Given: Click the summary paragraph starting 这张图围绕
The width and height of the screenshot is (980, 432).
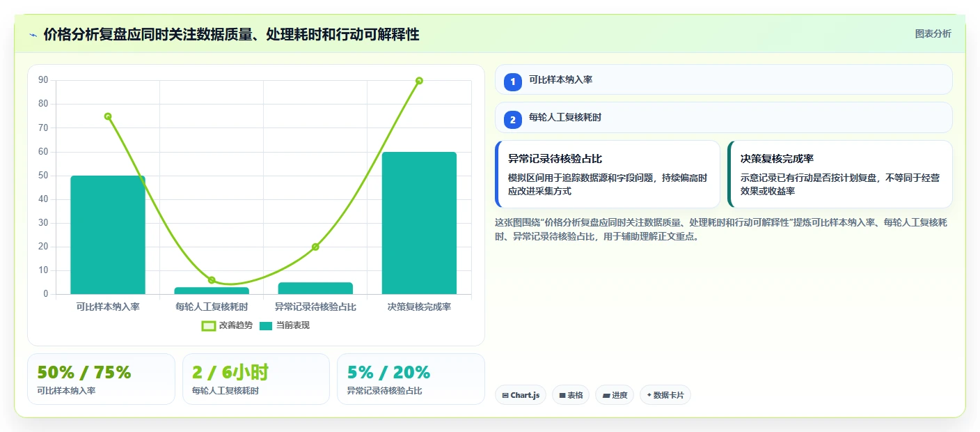Looking at the screenshot, I should [721, 230].
